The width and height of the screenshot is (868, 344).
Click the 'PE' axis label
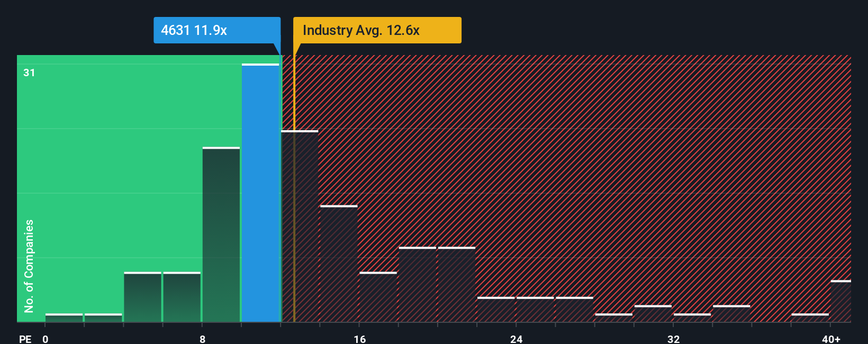point(25,339)
